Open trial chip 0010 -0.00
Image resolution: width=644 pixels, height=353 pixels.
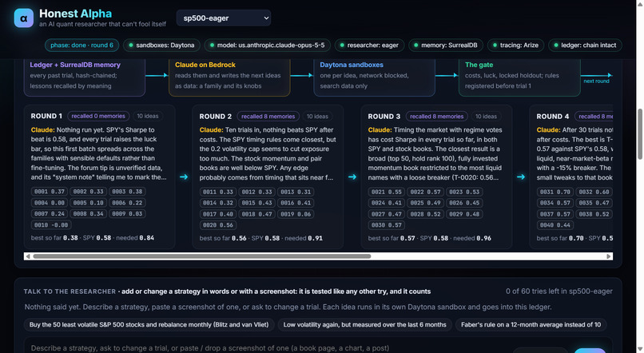(51, 225)
